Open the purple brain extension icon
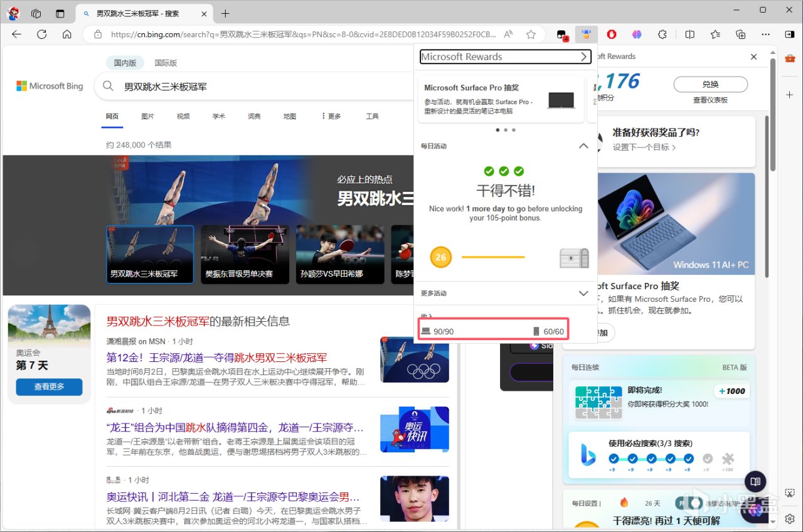The width and height of the screenshot is (803, 532). [x=637, y=35]
